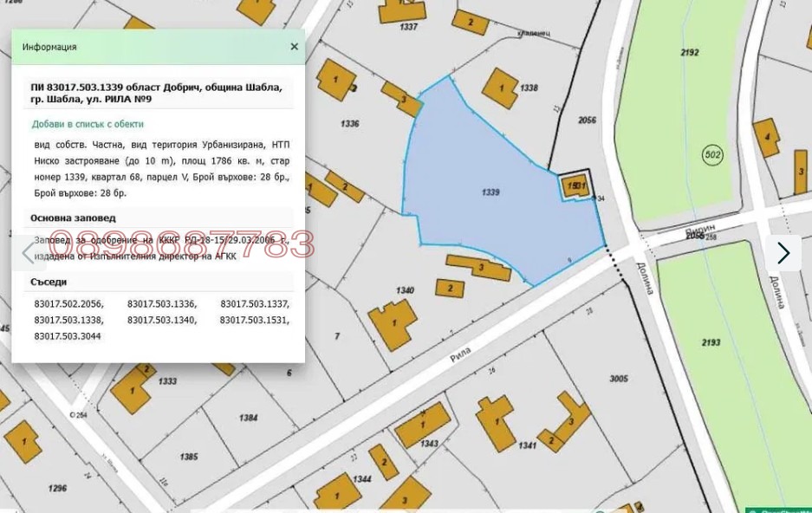Click neighbor ID 83017.503.1337 in the panel
Viewport: 812px width, 513px height.
pyautogui.click(x=255, y=304)
